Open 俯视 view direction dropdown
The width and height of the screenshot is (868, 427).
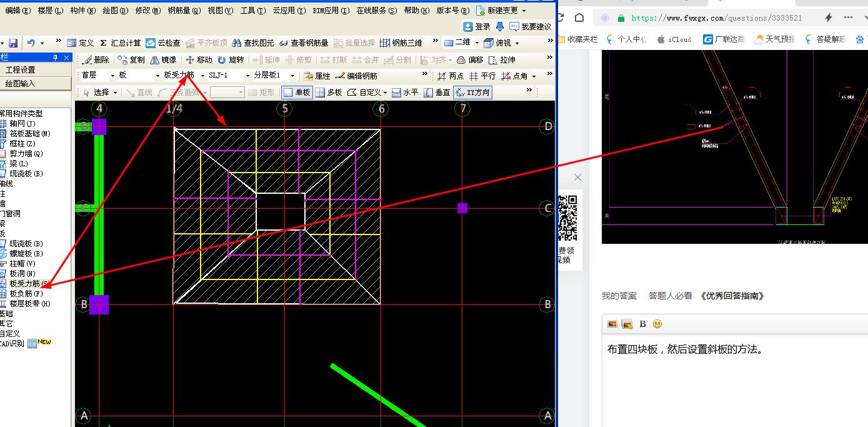[x=516, y=43]
